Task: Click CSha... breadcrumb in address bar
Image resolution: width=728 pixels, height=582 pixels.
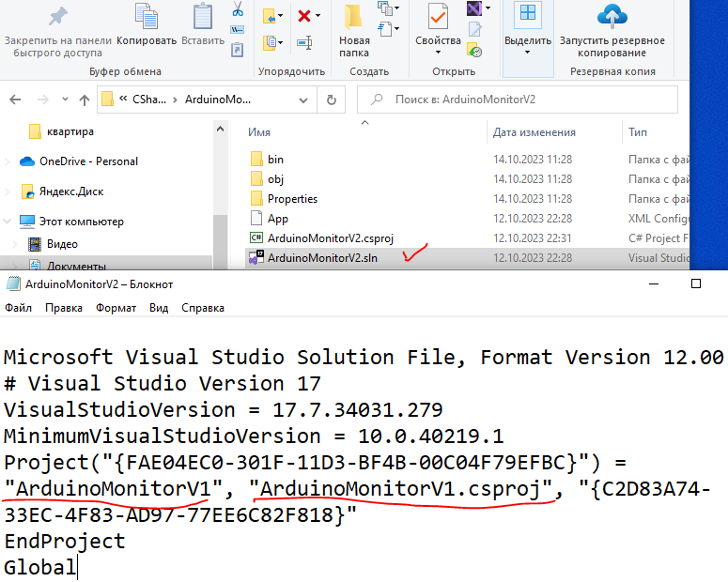Action: (149, 100)
